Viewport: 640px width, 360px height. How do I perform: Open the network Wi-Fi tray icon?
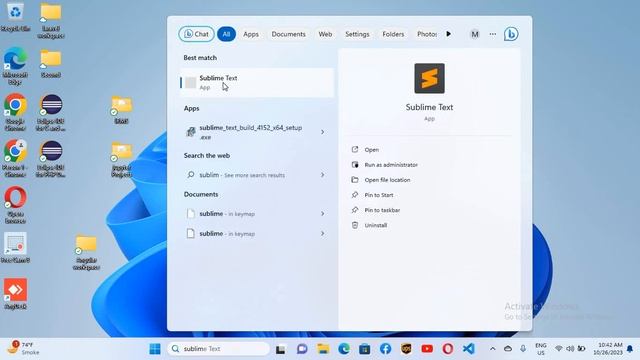pos(559,349)
